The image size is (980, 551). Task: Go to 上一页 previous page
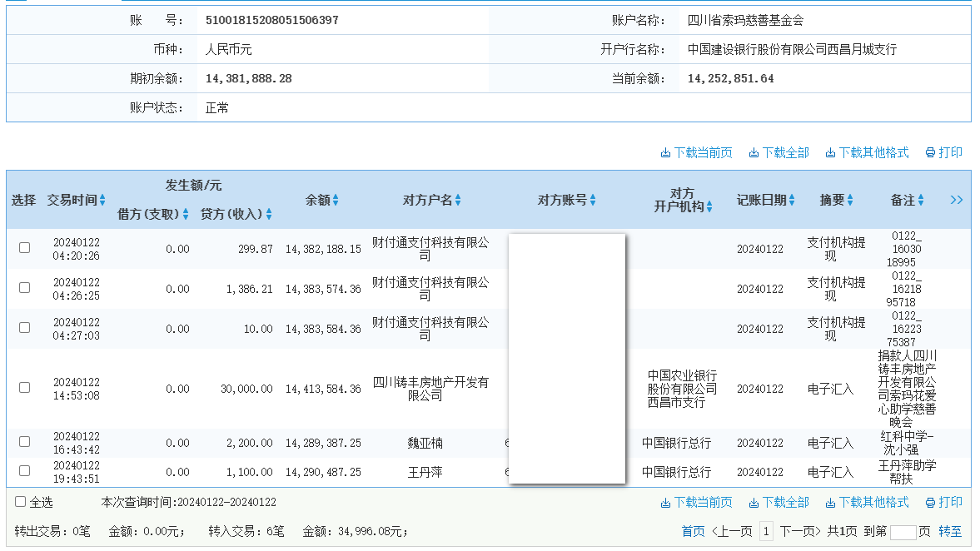coord(732,532)
